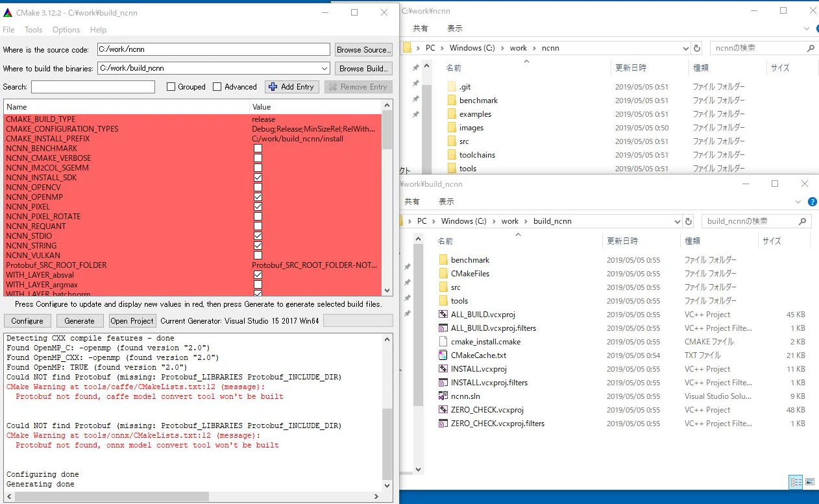Select ZERO_CHECK.vcxproj file icon
The image size is (819, 504).
pyautogui.click(x=444, y=410)
